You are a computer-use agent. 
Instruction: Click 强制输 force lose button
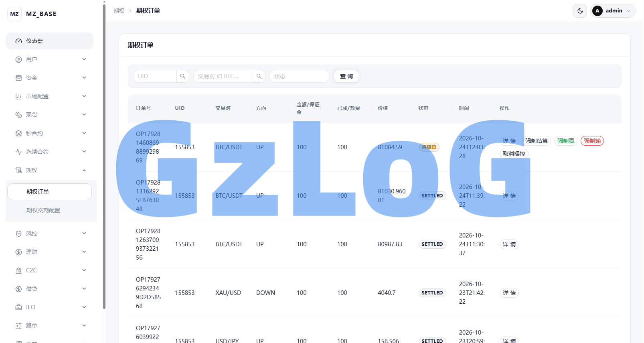pyautogui.click(x=592, y=141)
